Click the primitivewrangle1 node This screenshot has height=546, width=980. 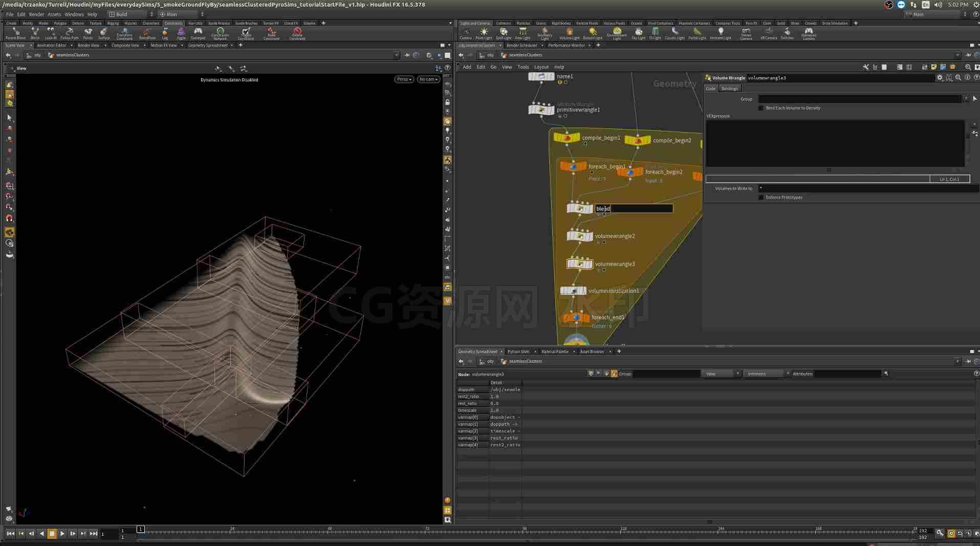(x=541, y=110)
